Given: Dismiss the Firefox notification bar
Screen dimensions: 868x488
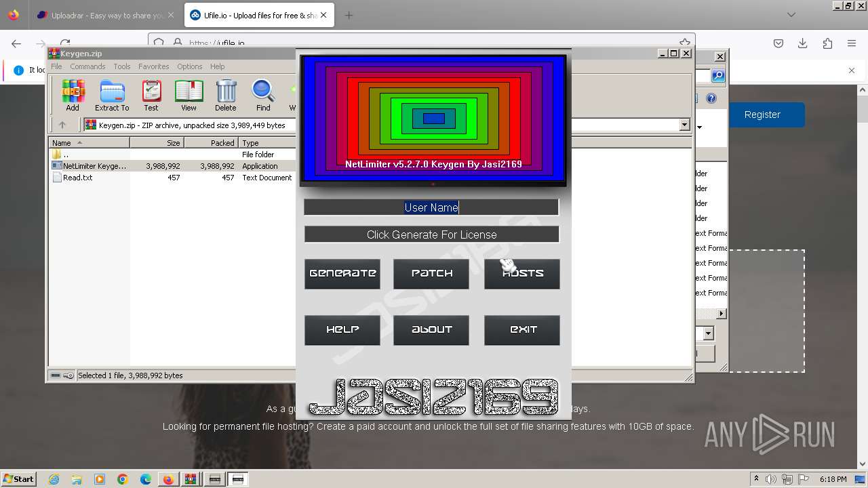Looking at the screenshot, I should [x=852, y=70].
